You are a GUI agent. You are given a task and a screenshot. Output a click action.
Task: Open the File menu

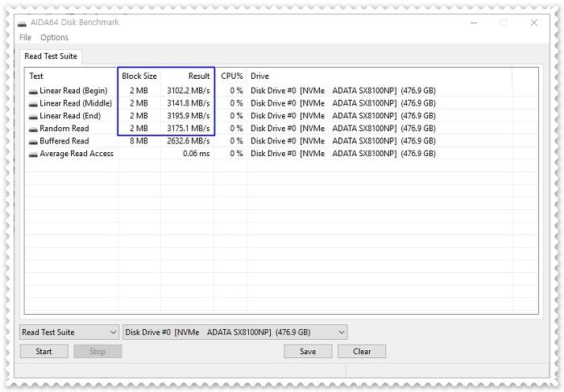pos(25,37)
